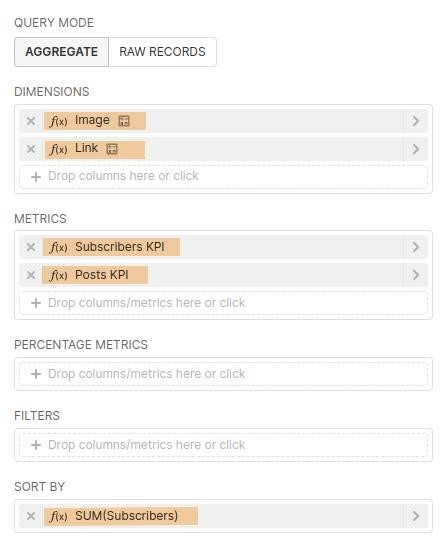Open the Posts KPI chevron arrow
Screen dimensions: 442x547
[415, 275]
